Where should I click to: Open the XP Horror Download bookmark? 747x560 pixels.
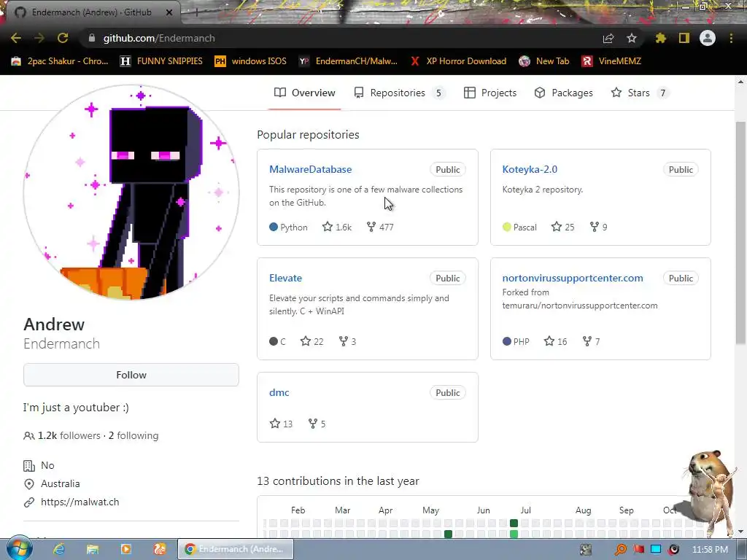coord(458,61)
